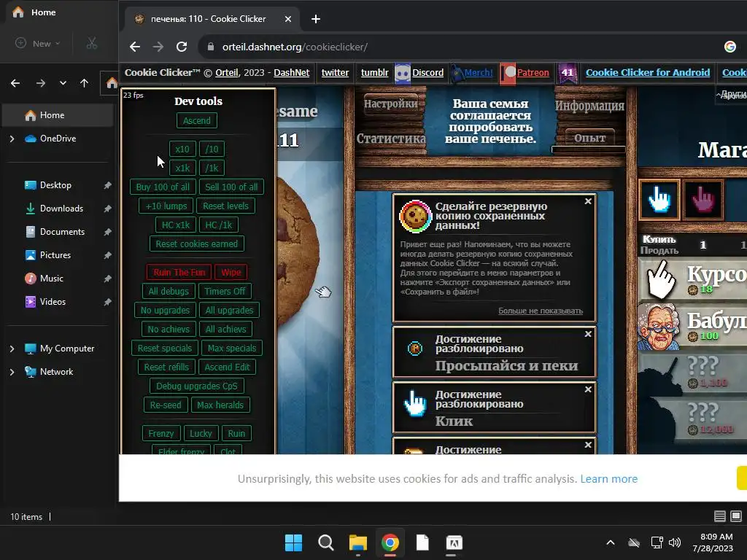
Task: Trigger the Frenzy buff button
Action: point(161,433)
